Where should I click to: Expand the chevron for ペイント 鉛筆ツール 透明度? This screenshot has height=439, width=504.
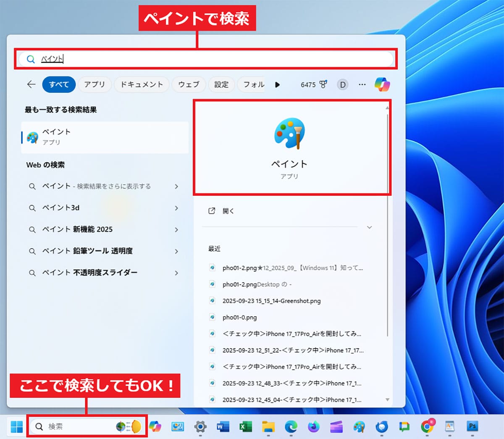point(176,251)
